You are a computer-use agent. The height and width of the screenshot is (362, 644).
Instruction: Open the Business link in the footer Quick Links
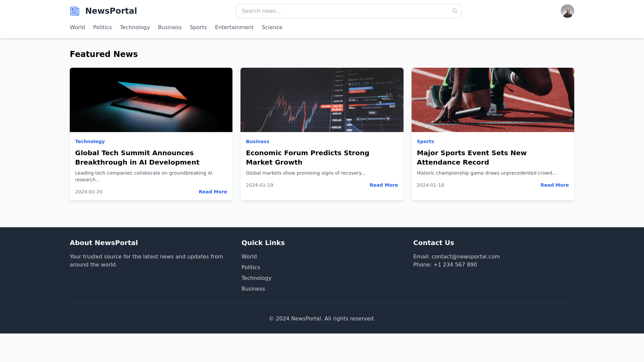click(253, 289)
